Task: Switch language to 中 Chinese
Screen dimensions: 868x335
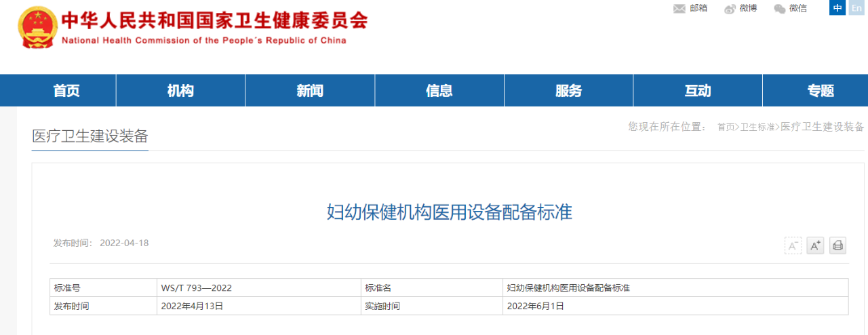Action: coord(837,8)
